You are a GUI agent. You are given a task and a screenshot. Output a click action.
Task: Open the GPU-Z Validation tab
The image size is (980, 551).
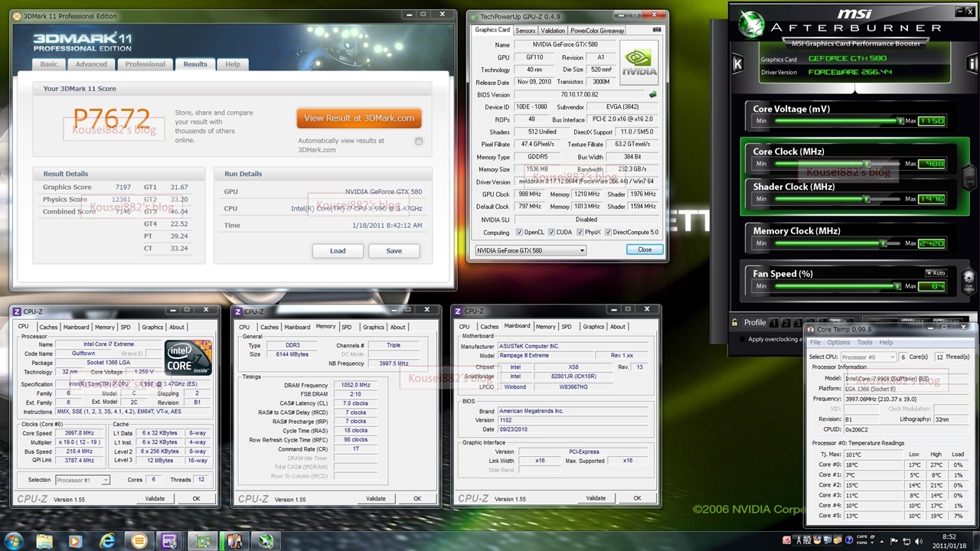[x=553, y=31]
